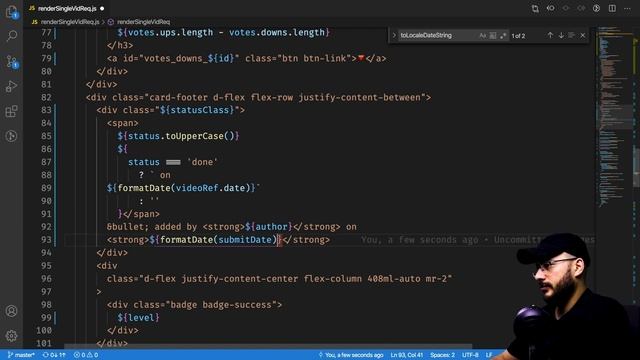Click the inline blame text on line 93

tap(478, 240)
